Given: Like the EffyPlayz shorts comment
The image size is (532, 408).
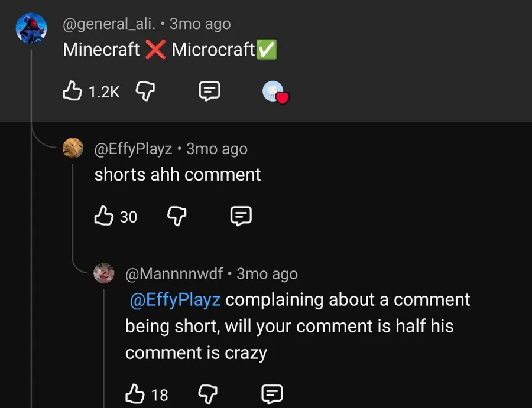Looking at the screenshot, I should point(103,216).
